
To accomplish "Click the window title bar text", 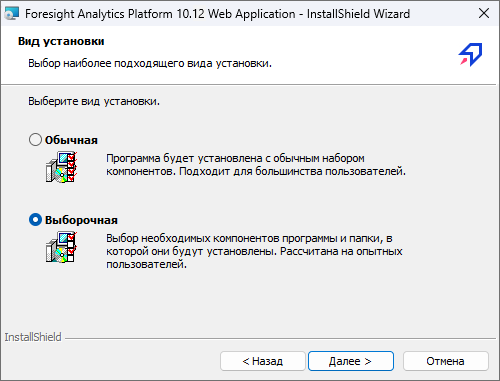I will coord(217,14).
